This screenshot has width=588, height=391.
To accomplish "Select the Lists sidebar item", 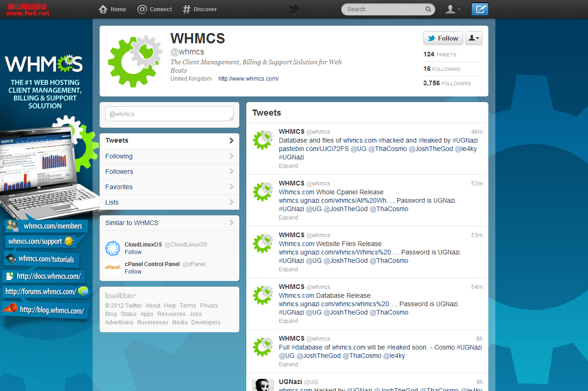I will click(169, 202).
